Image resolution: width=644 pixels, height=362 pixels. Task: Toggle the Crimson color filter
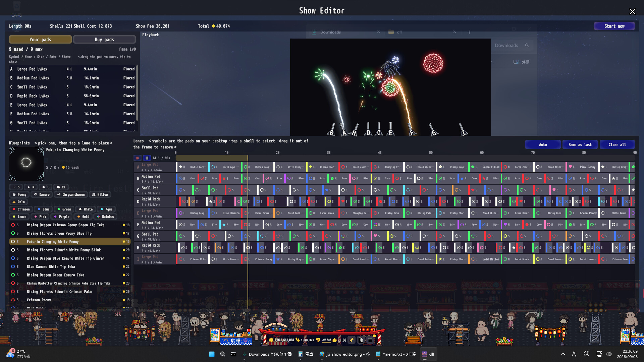point(21,209)
